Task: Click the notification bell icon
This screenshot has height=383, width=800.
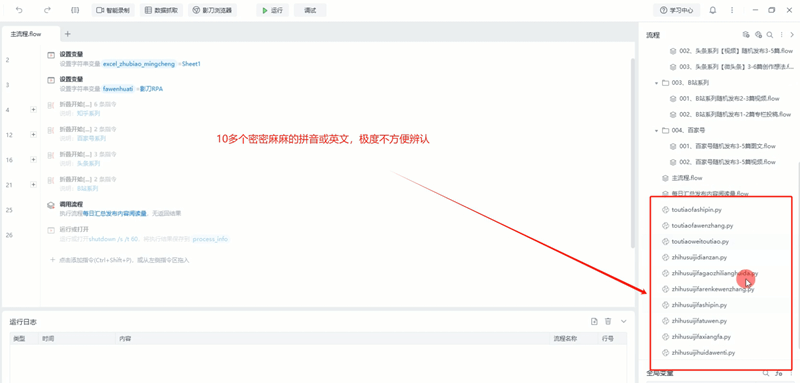Action: (713, 10)
